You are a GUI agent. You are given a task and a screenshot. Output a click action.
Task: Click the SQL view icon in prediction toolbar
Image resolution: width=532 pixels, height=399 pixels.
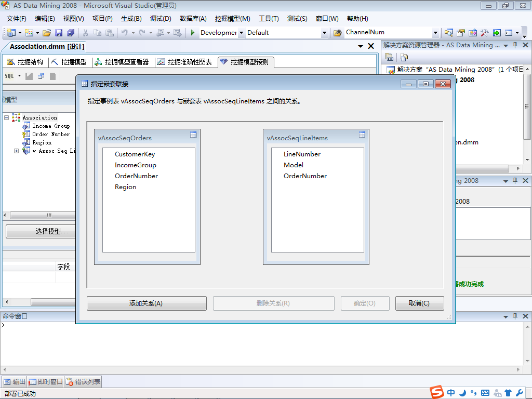tap(9, 76)
